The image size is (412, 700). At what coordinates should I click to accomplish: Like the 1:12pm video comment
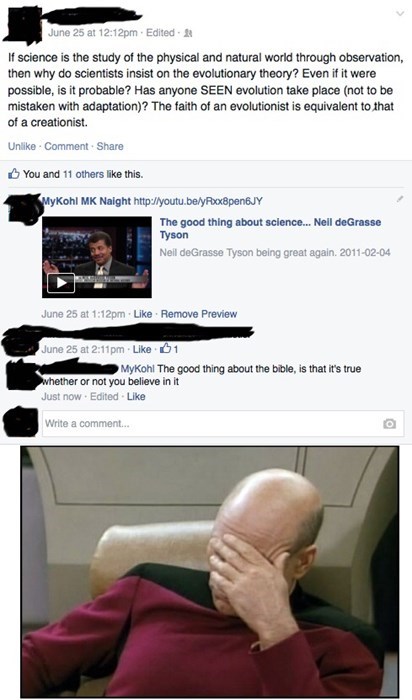coord(143,314)
